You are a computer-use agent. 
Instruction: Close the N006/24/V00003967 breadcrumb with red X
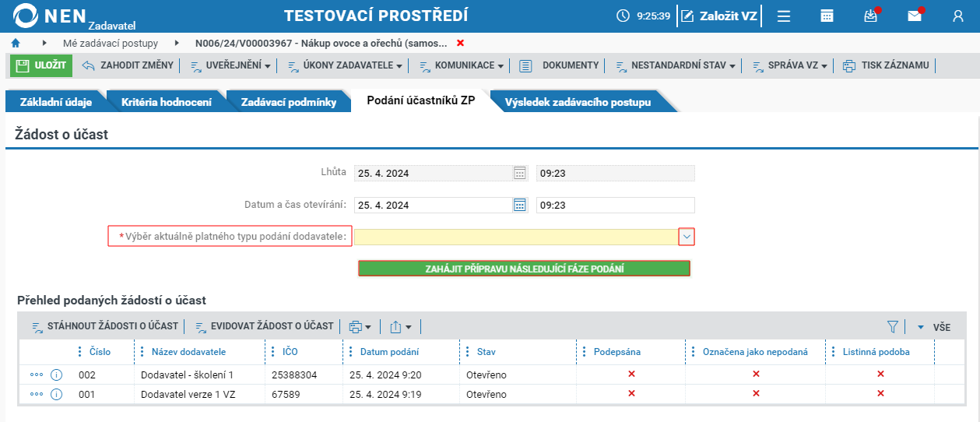pos(460,43)
